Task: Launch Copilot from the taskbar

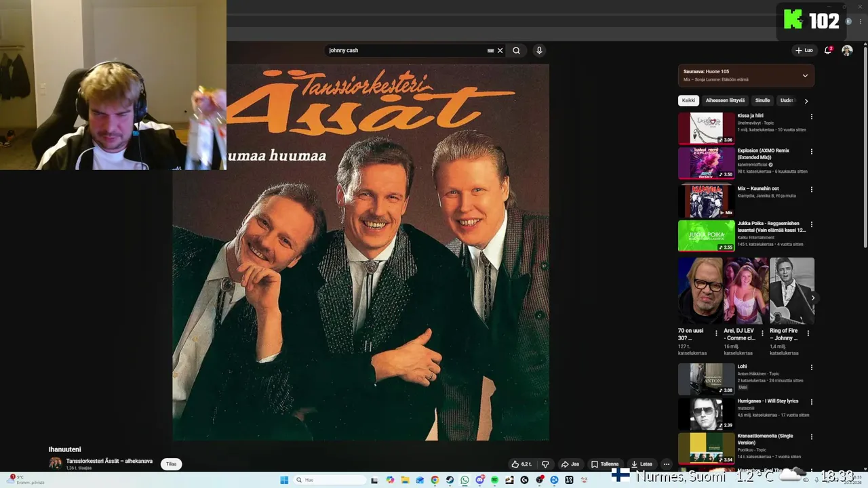Action: tap(390, 480)
